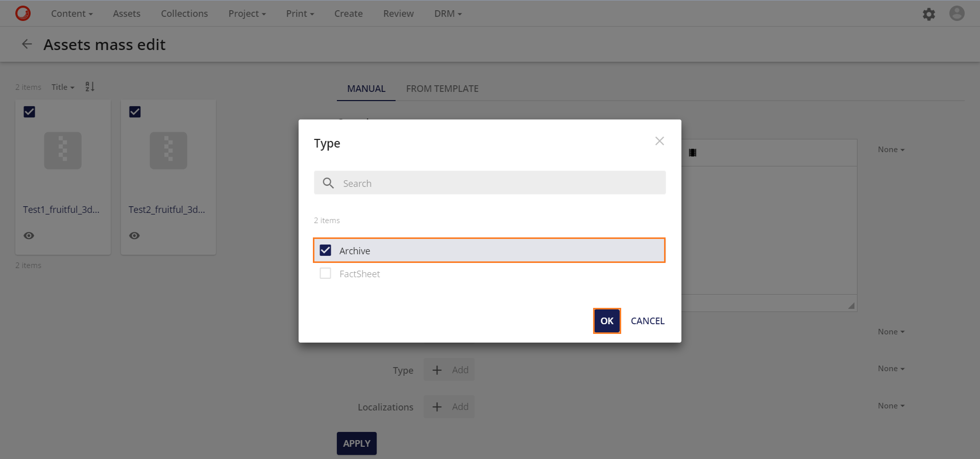Close the Type dialog with X
This screenshot has height=459, width=980.
[659, 141]
